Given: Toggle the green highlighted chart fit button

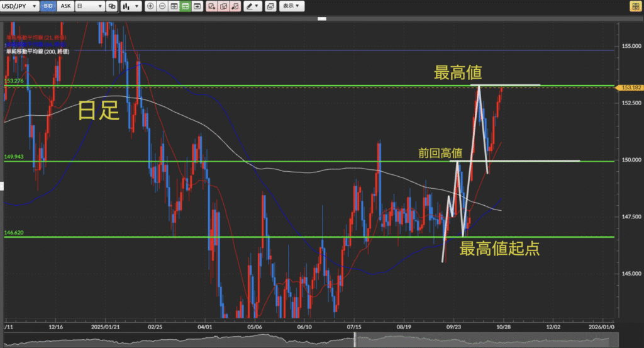Looking at the screenshot, I should coord(186,6).
